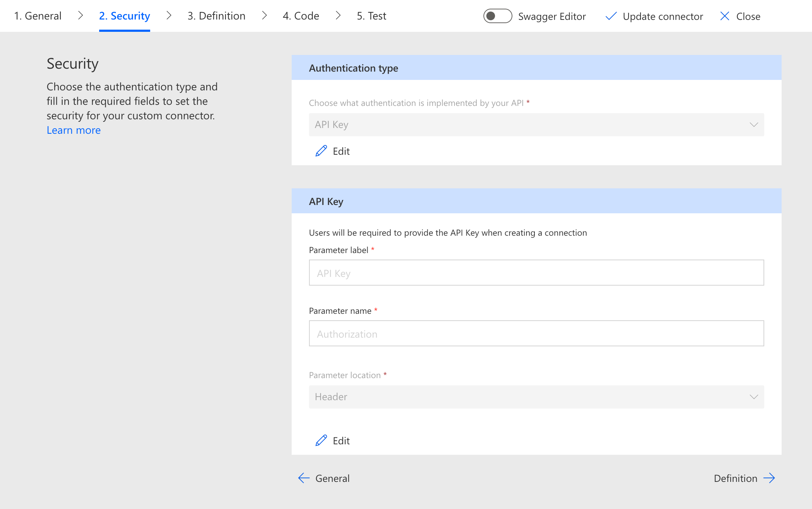Open the Learn more link

click(x=73, y=130)
